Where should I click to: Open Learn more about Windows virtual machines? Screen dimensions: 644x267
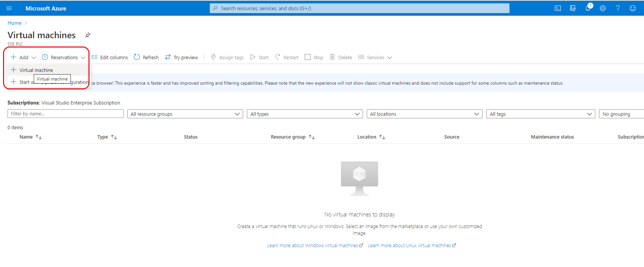point(315,246)
